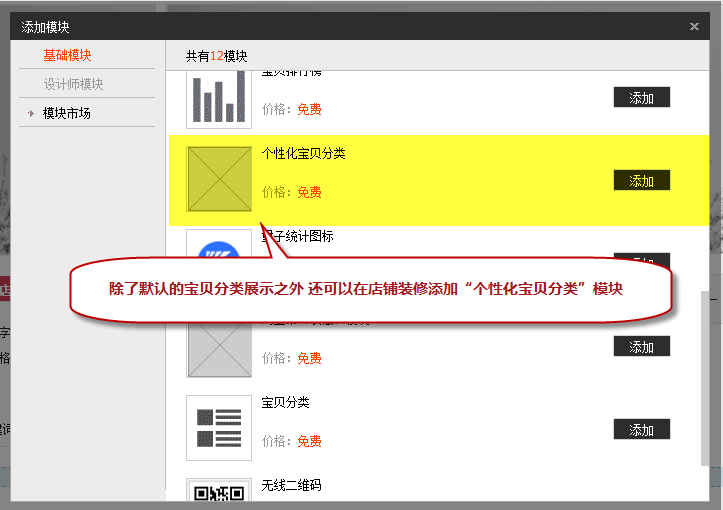Viewport: 723px width, 510px height.
Task: Select the 基础模块 tab
Action: point(67,55)
